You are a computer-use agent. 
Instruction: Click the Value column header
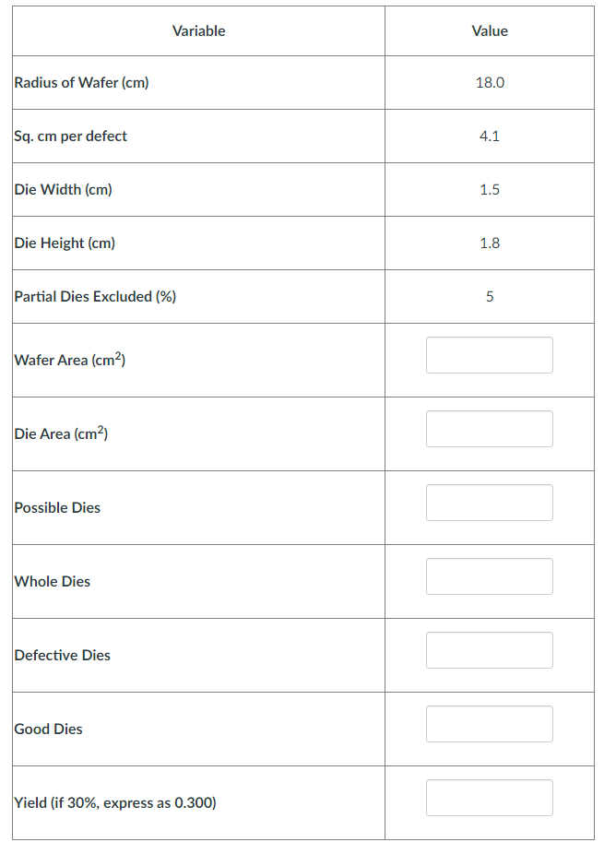[490, 31]
